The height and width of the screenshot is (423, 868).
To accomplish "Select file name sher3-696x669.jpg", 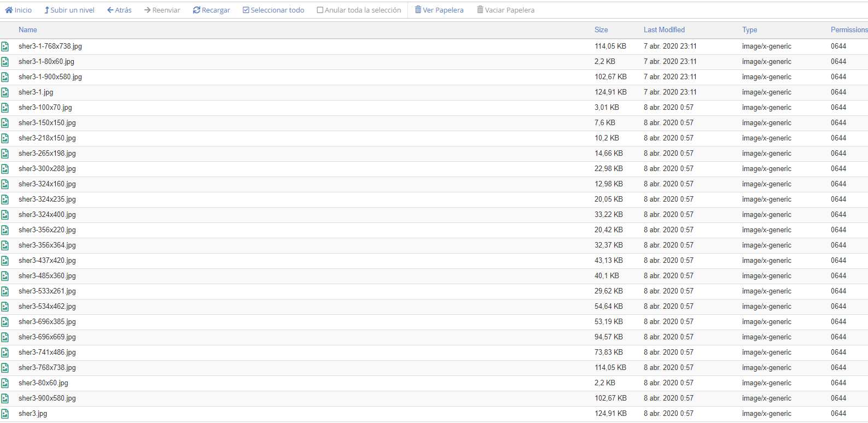I will (47, 337).
